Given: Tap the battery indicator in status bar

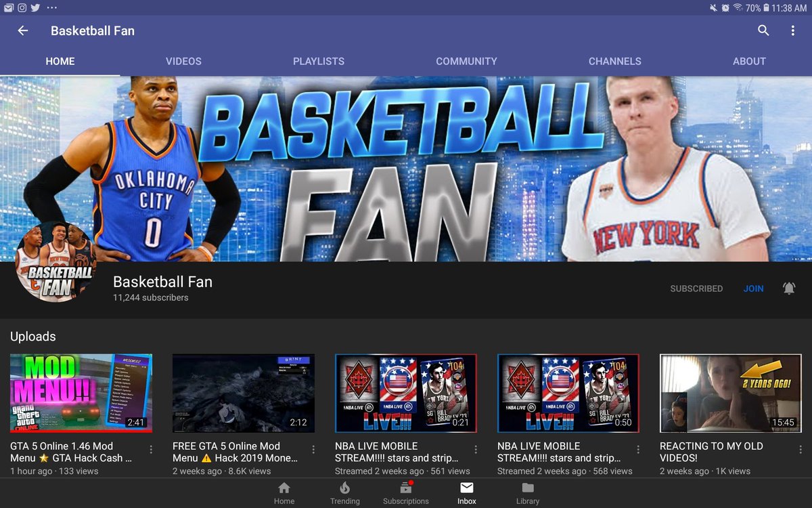Looking at the screenshot, I should (x=767, y=7).
